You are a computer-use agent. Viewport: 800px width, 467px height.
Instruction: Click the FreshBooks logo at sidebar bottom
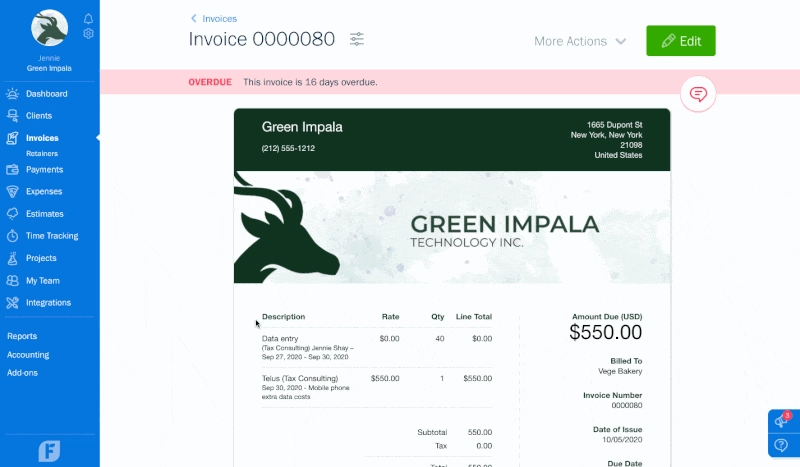[49, 451]
